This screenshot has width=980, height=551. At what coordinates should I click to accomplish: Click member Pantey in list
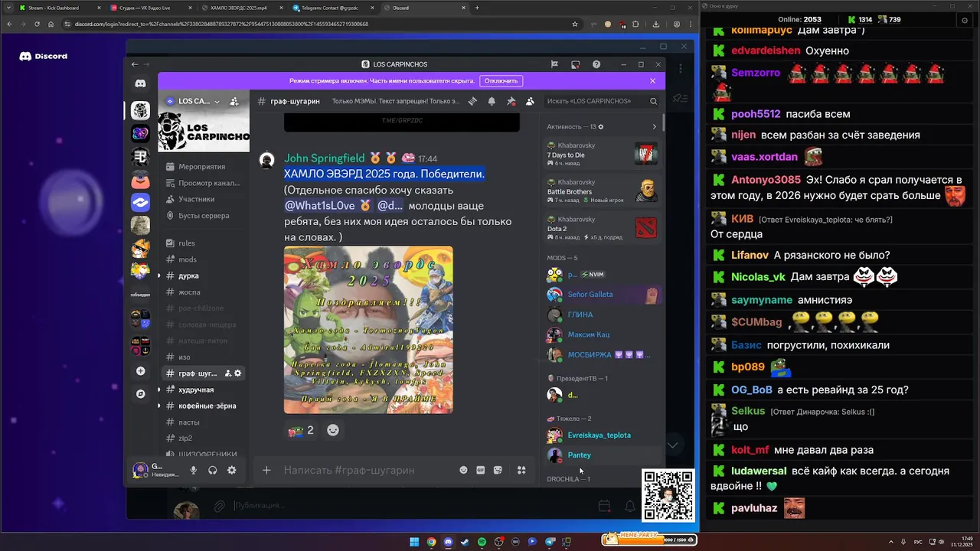(602, 455)
